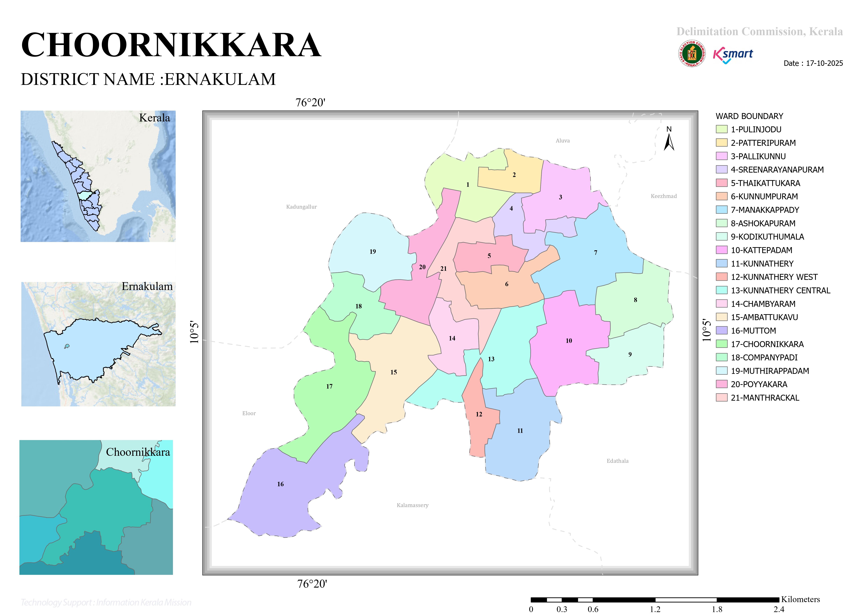
Task: Click the DISTRICT NAME :ERNAKULAM subtitle
Action: (148, 79)
